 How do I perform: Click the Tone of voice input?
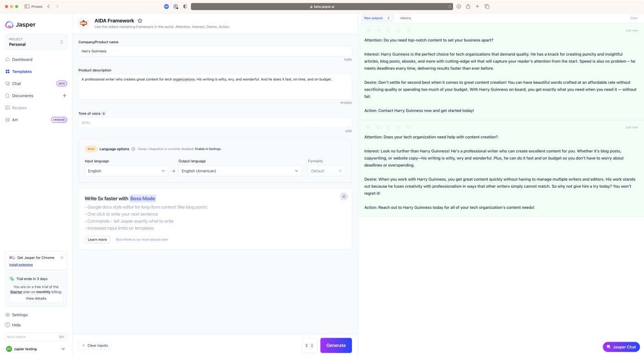coord(215,123)
